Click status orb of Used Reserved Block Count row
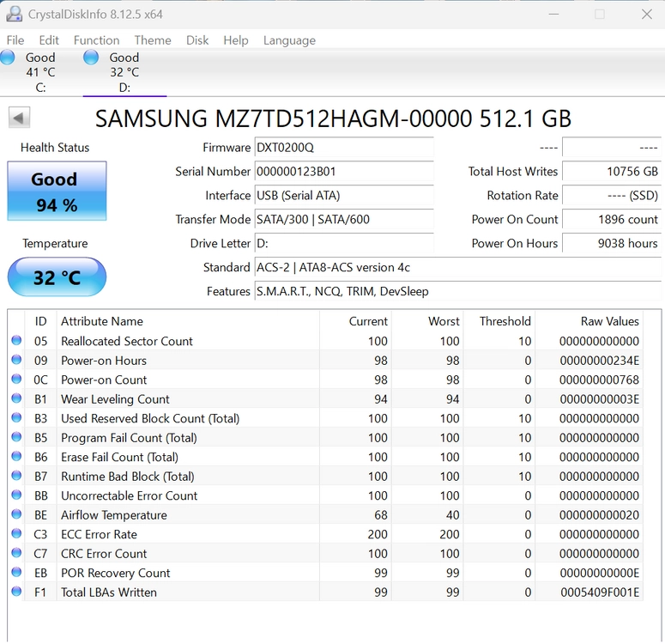 coord(16,417)
